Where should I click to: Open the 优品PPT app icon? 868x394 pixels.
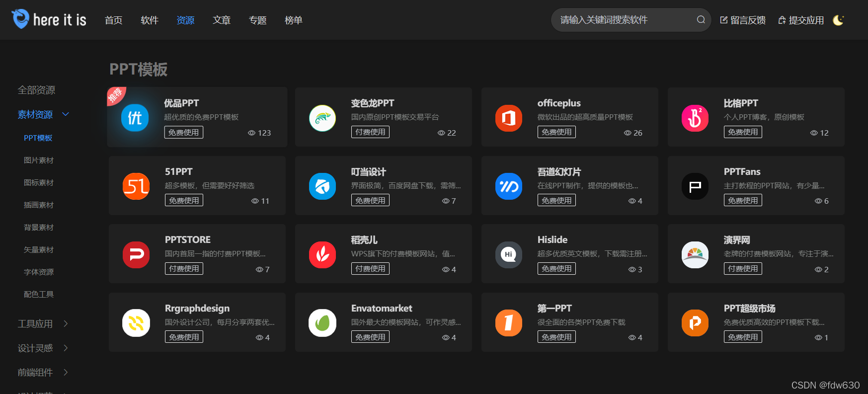click(135, 118)
